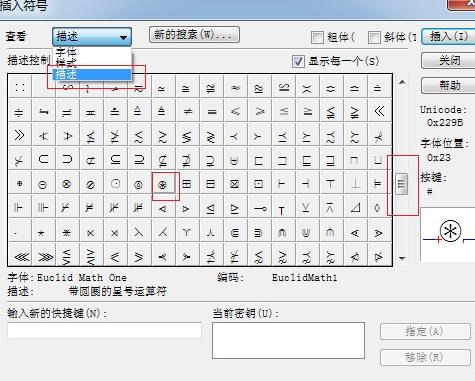Screen dimensions: 475x381
Task: Click the scrollbar up arrow
Action: click(x=402, y=82)
